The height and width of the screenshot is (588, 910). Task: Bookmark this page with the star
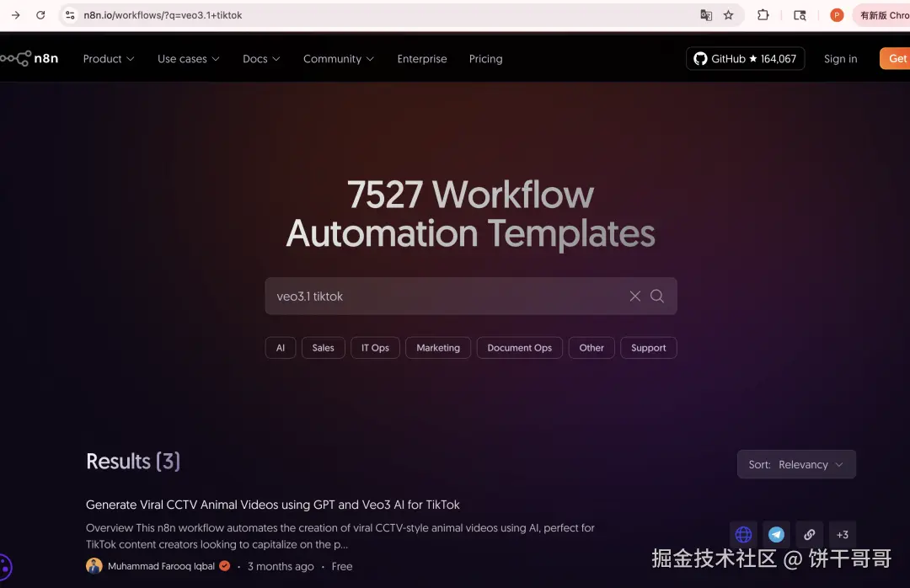728,15
